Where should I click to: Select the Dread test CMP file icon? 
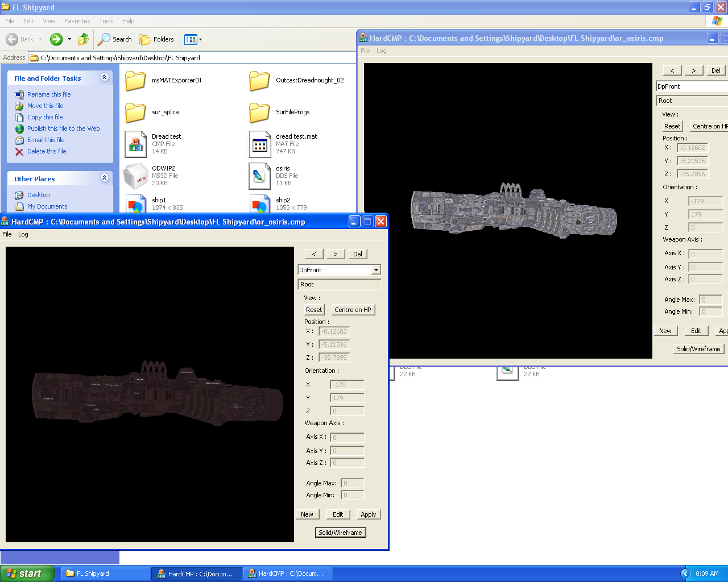click(135, 144)
